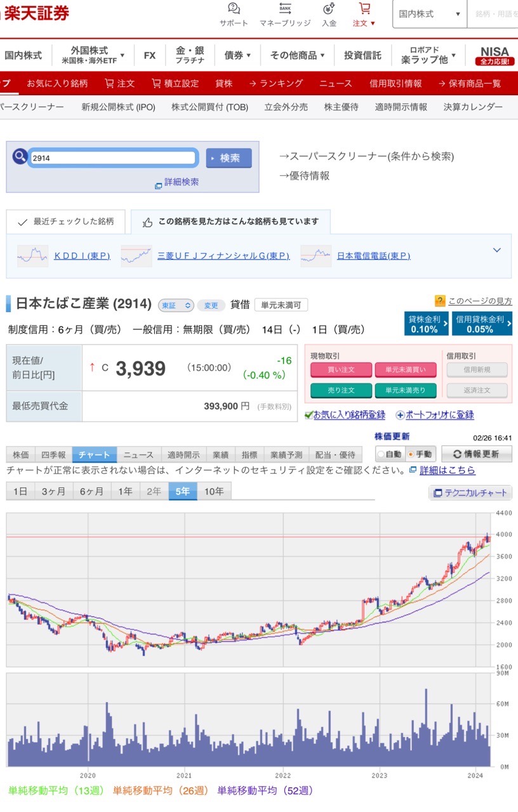Open the 日本電信電話 mini chart thumbnail
This screenshot has width=518, height=812.
click(315, 255)
